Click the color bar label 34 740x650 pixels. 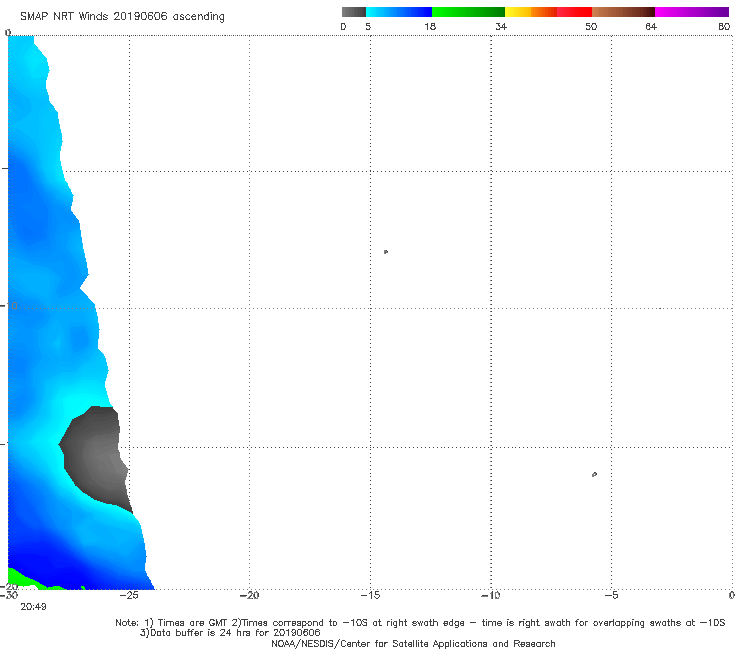pyautogui.click(x=501, y=26)
